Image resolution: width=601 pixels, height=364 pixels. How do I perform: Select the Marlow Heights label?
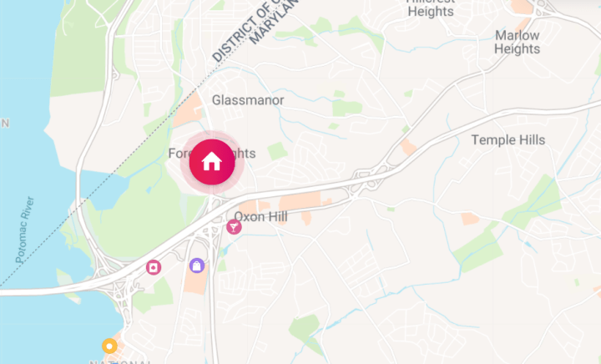coord(517,42)
